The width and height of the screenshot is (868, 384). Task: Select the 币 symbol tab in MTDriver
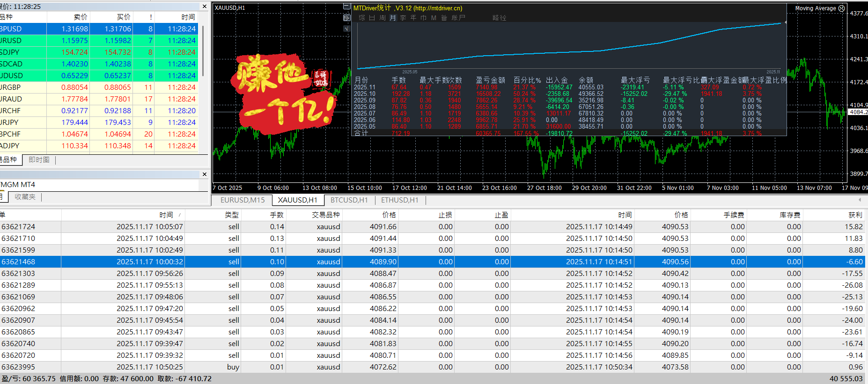click(424, 18)
